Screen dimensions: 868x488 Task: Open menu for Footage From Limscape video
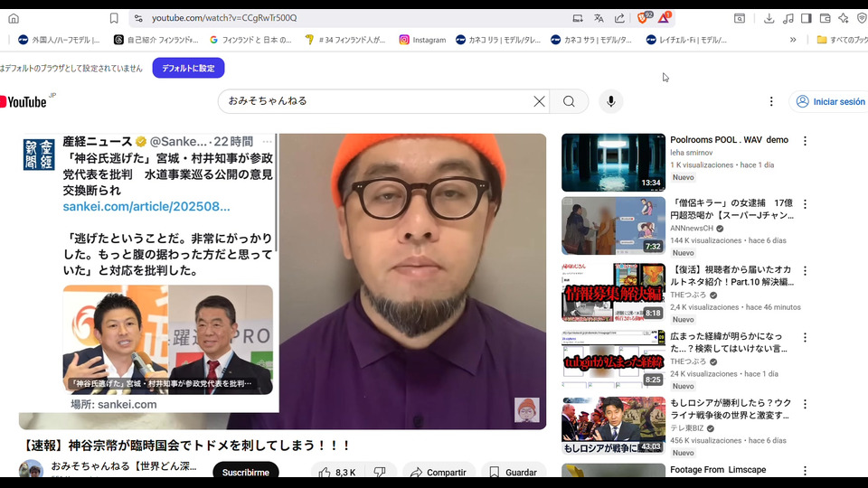coord(805,471)
